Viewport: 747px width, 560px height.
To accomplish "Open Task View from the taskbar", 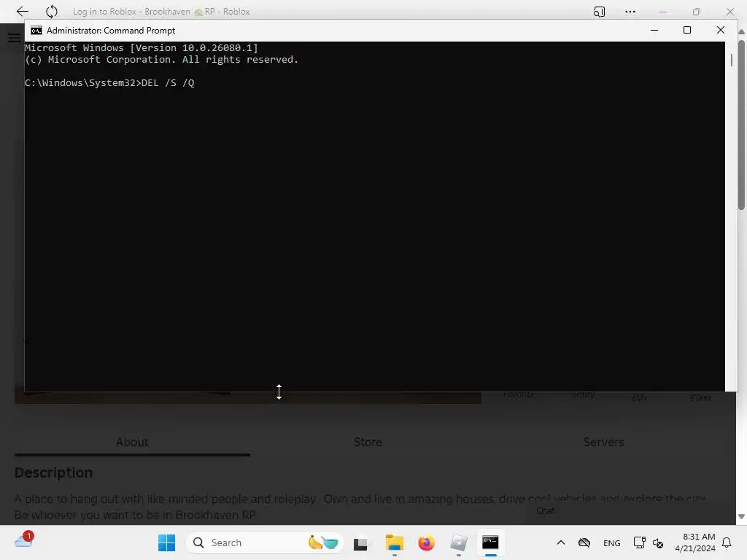I will (x=360, y=543).
